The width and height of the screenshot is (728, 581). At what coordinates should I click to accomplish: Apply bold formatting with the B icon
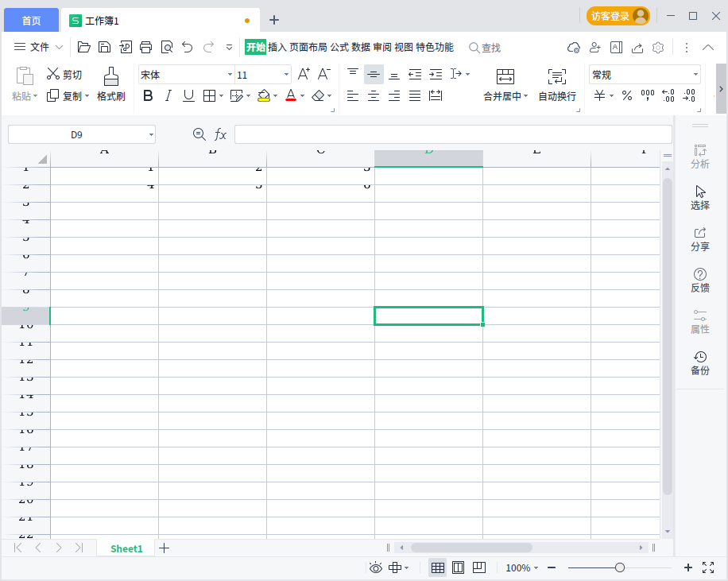pyautogui.click(x=148, y=95)
